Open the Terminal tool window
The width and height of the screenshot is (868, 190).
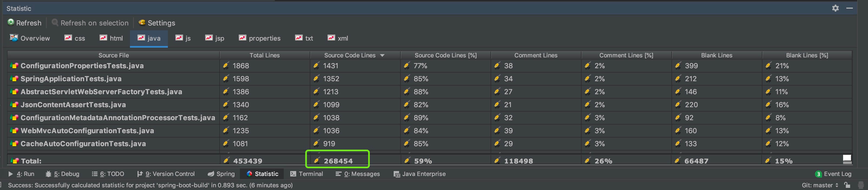306,174
